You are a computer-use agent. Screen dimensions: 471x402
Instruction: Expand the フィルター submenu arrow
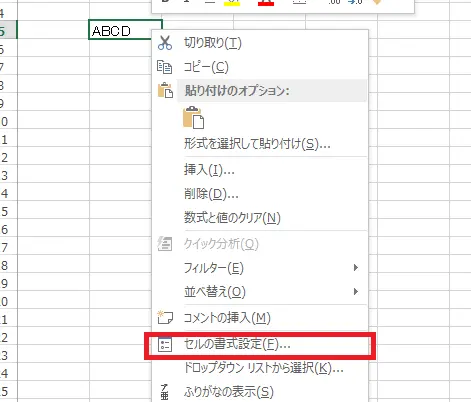[x=356, y=268]
